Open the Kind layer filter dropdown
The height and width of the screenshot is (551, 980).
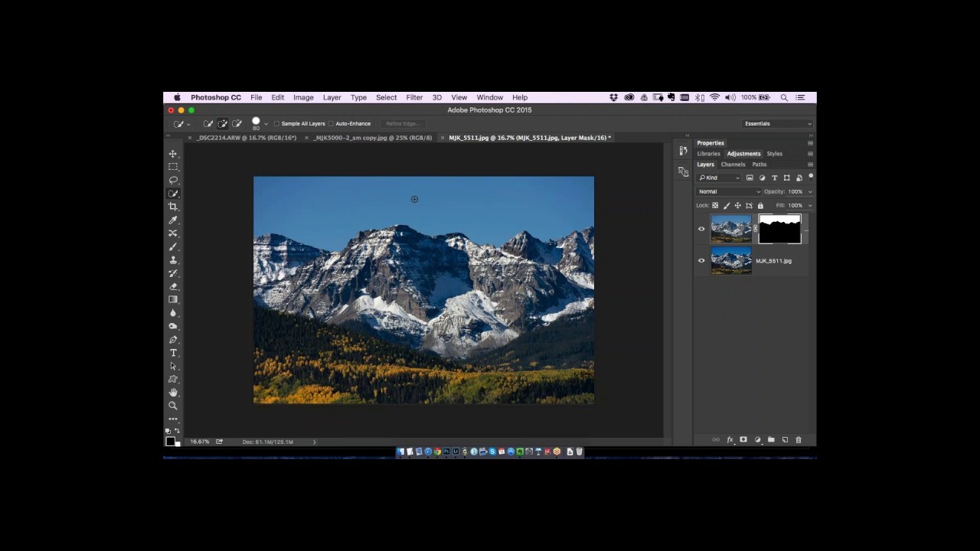coord(719,178)
